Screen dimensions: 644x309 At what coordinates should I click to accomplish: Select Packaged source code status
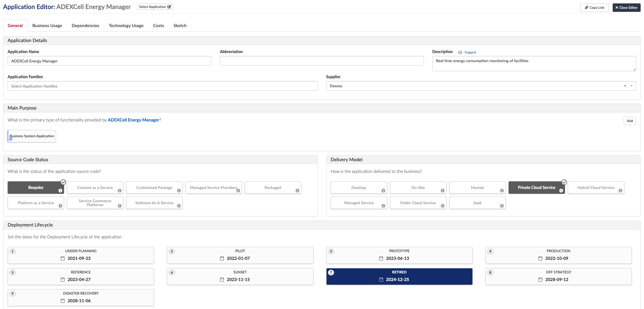coord(273,188)
